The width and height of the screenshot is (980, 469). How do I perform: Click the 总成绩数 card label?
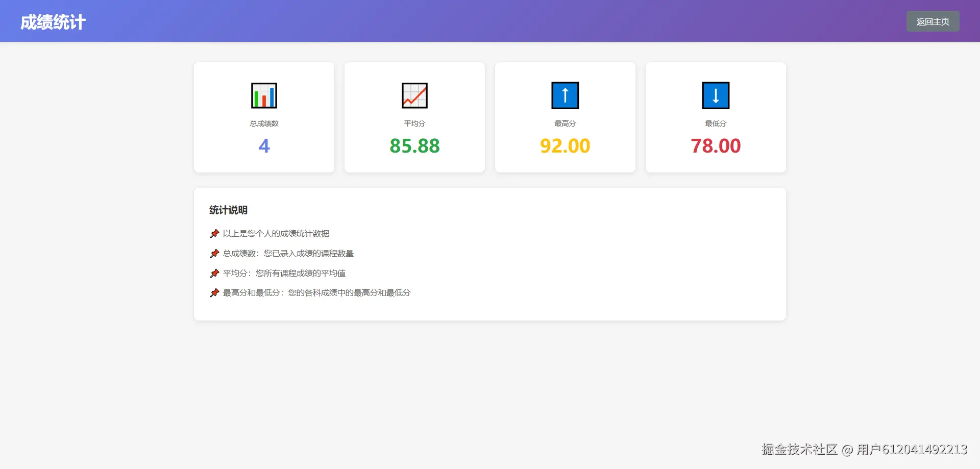pyautogui.click(x=264, y=124)
